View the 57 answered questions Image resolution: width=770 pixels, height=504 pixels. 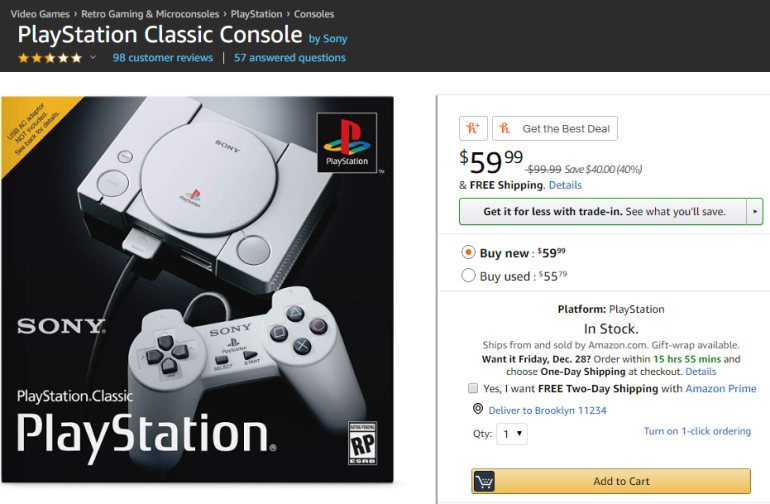coord(290,58)
